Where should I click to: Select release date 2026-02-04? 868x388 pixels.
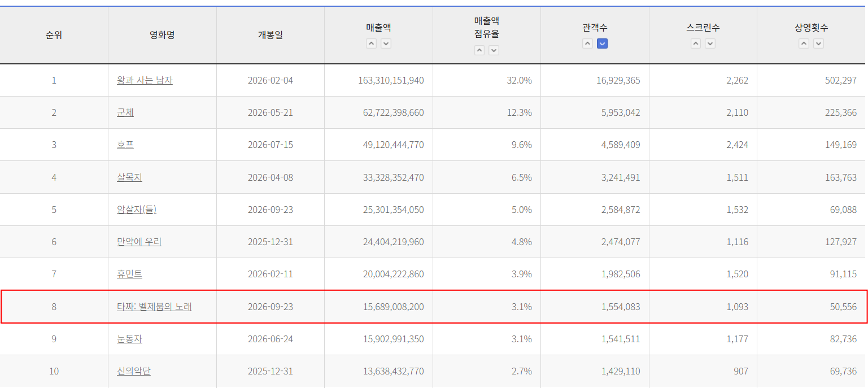click(x=271, y=80)
